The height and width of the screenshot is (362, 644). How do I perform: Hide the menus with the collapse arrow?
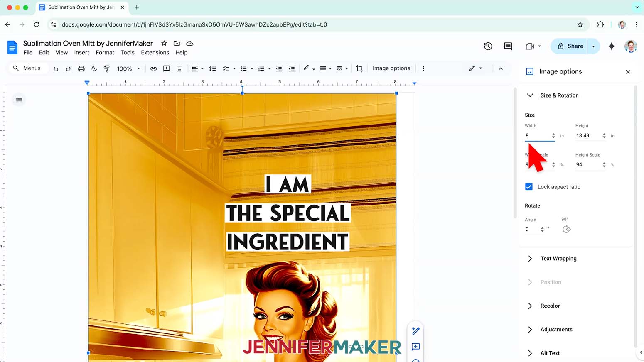(501, 68)
